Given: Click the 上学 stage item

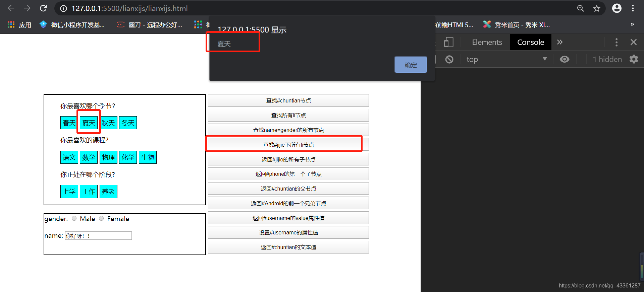Looking at the screenshot, I should (x=69, y=192).
